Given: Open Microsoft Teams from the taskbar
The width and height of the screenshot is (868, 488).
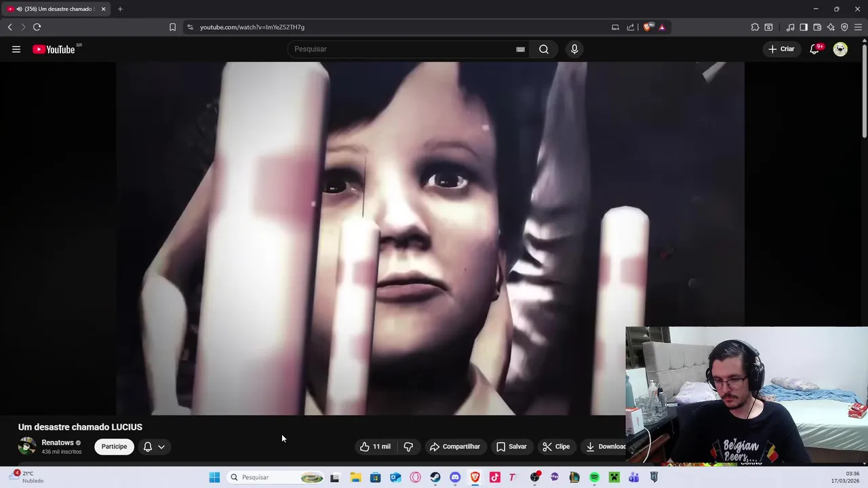Looking at the screenshot, I should point(634,477).
